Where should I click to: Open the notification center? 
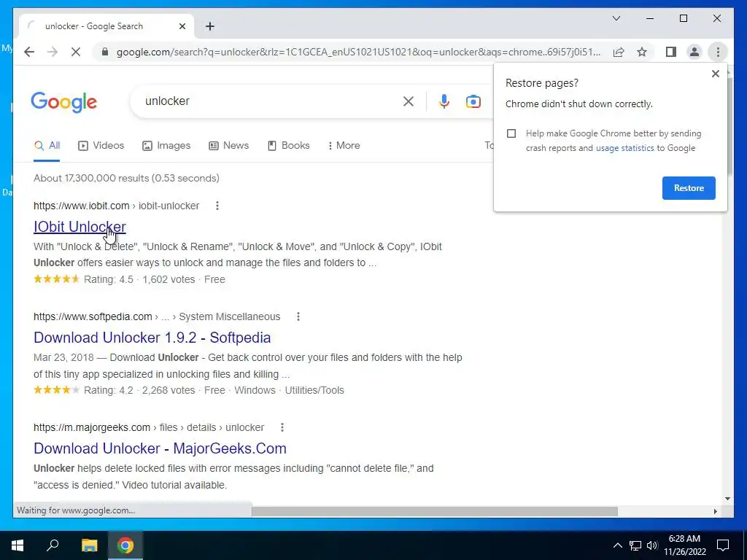pyautogui.click(x=723, y=545)
